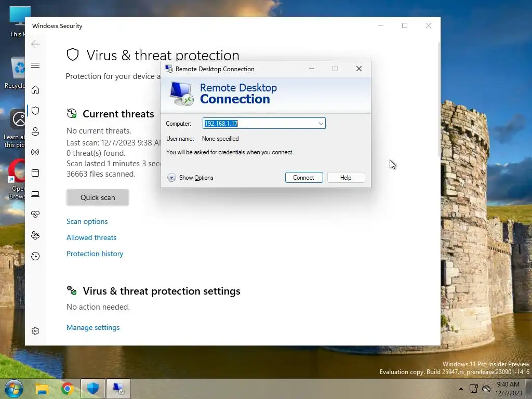Screen dimensions: 532x399
Task: Select the 'Learn about this picture' desktop icon
Action: pyautogui.click(x=14, y=128)
